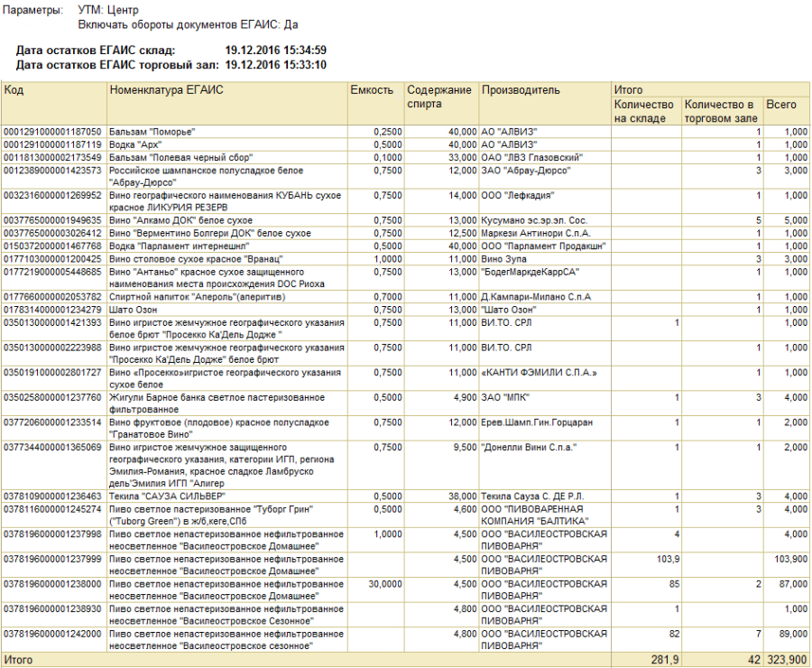The width and height of the screenshot is (812, 668).
Task: Click code 0178314000001234279
Action: (x=53, y=310)
